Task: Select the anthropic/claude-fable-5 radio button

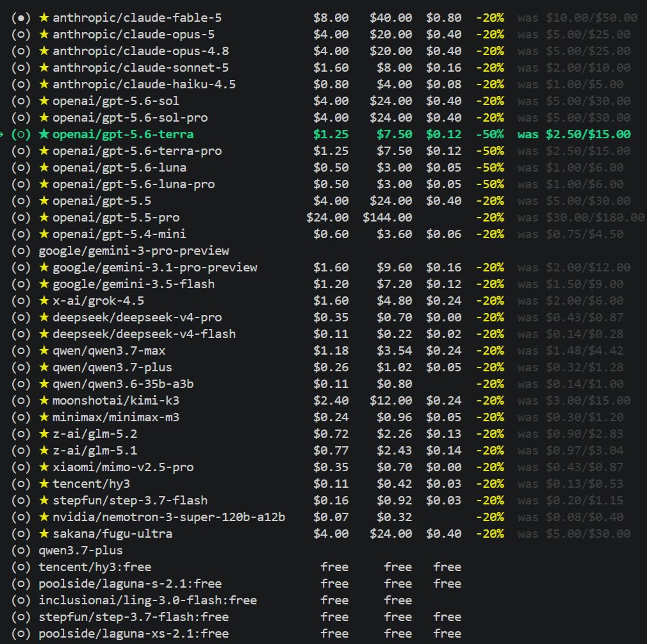Action: [x=21, y=18]
